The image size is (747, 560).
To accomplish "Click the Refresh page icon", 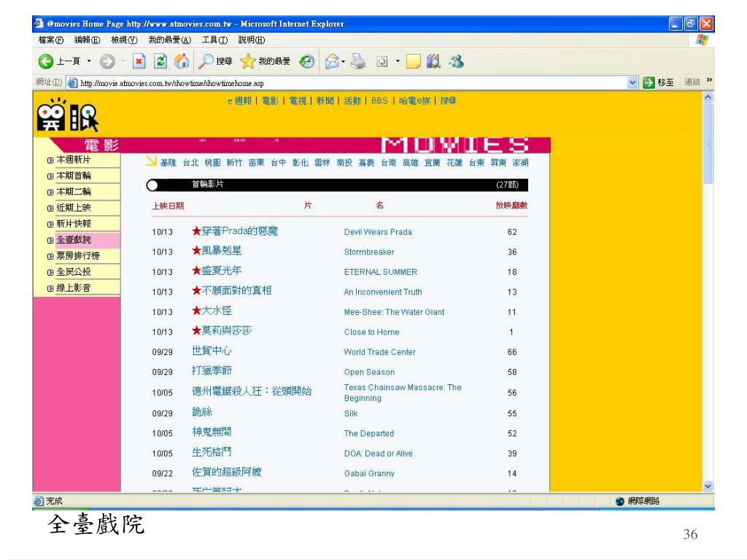I will pos(160,61).
